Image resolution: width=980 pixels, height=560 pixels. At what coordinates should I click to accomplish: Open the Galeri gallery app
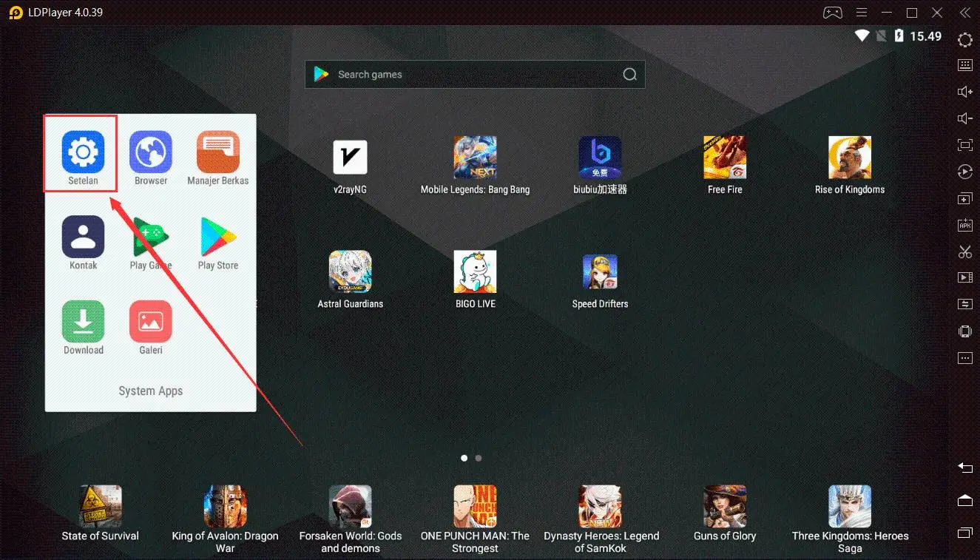(151, 323)
